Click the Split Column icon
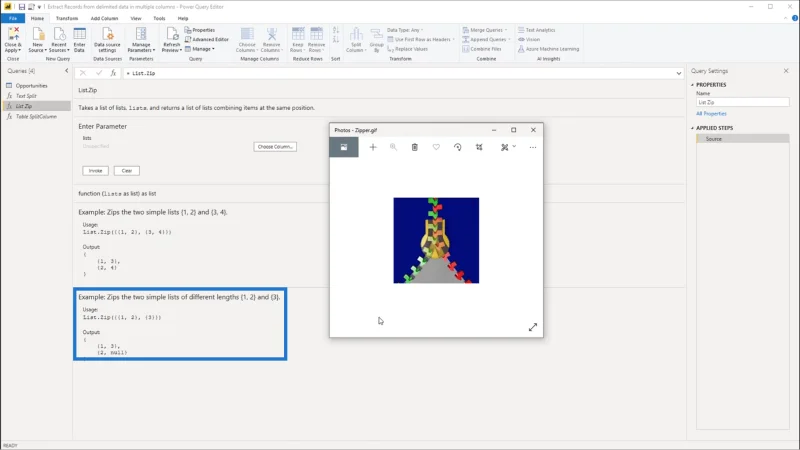Screen dimensions: 800x450 point(356,35)
